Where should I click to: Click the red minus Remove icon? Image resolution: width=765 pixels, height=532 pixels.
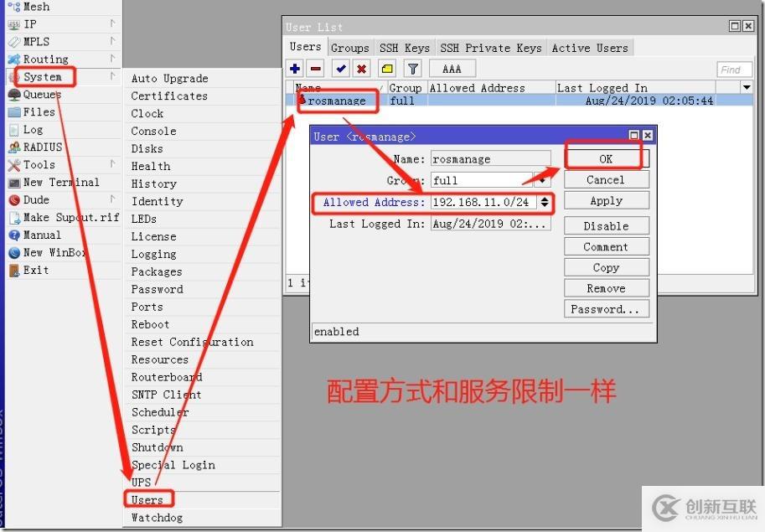tap(316, 69)
